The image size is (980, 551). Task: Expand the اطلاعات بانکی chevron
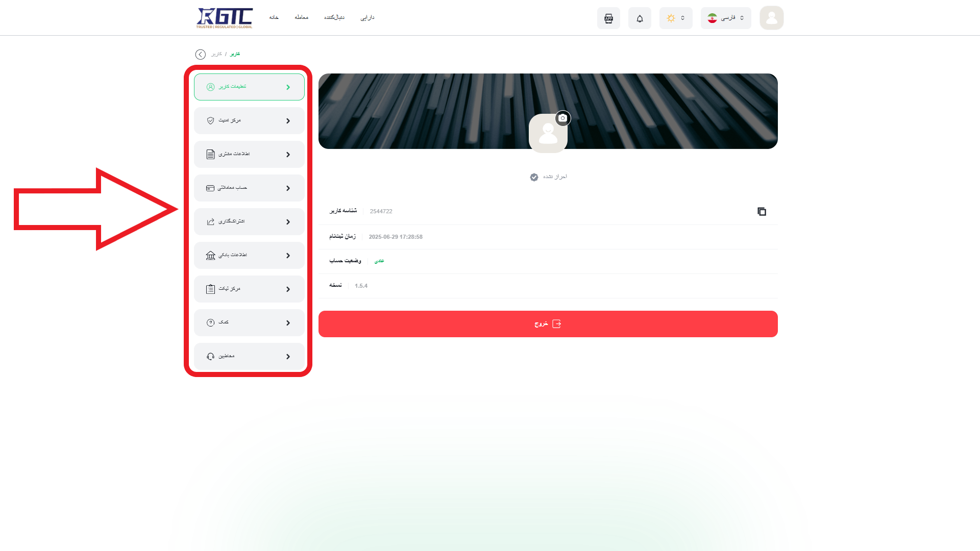click(288, 256)
